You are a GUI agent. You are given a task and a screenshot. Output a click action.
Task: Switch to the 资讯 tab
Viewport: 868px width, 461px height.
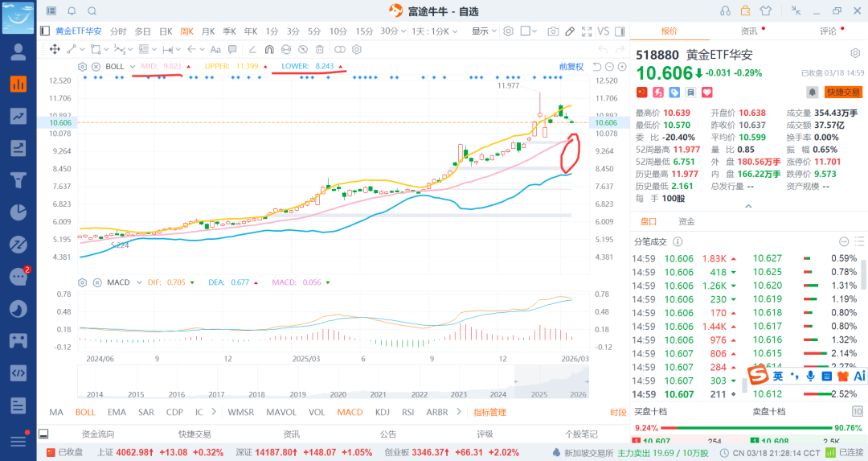coord(749,31)
